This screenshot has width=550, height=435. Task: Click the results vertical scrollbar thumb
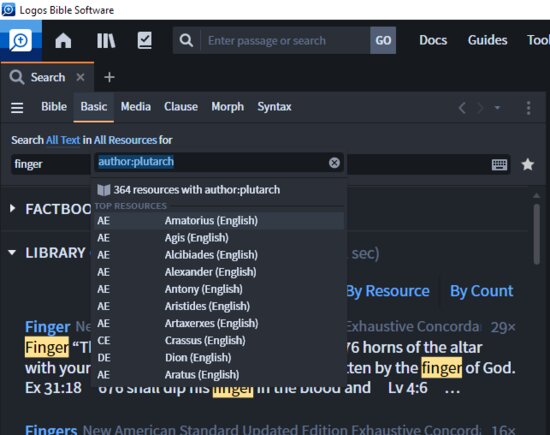point(537,234)
